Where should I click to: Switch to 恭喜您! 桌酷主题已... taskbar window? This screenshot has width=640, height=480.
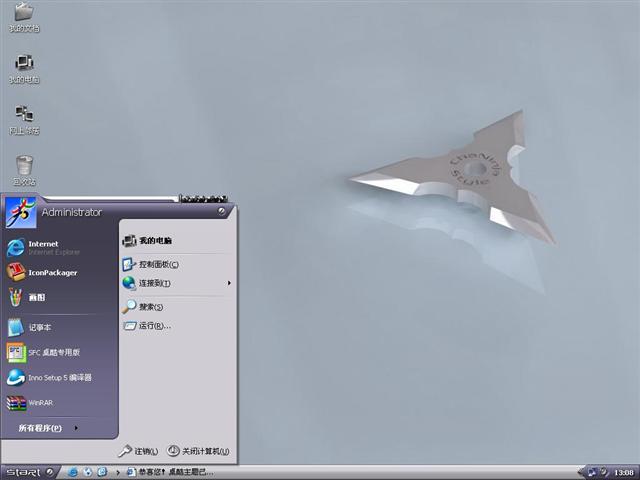170,472
